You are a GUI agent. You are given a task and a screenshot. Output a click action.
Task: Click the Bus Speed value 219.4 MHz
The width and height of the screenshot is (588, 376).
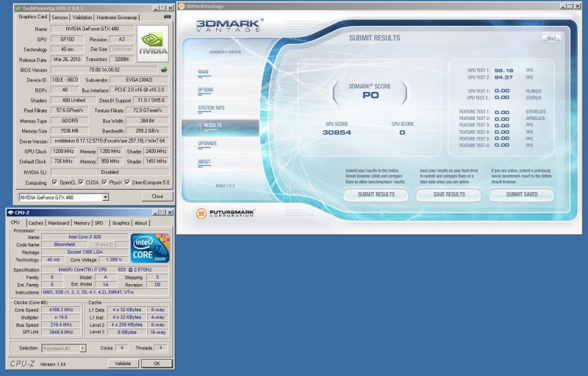(61, 324)
